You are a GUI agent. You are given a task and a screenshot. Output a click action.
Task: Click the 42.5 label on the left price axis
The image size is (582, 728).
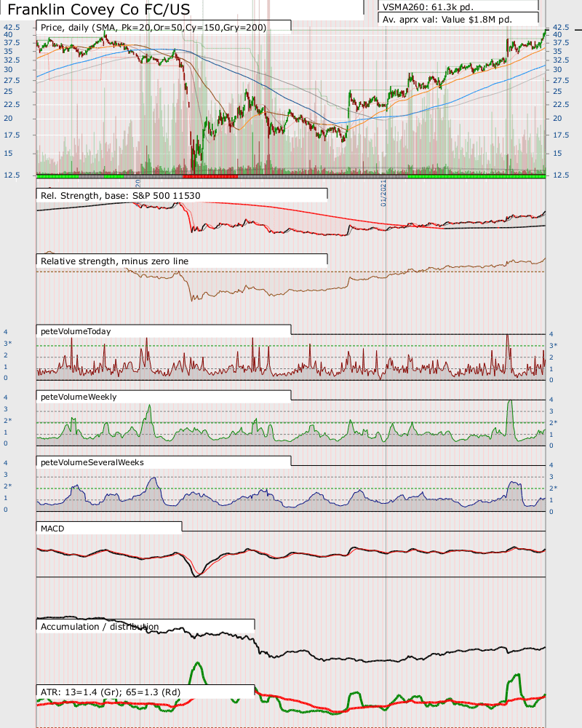(12, 28)
